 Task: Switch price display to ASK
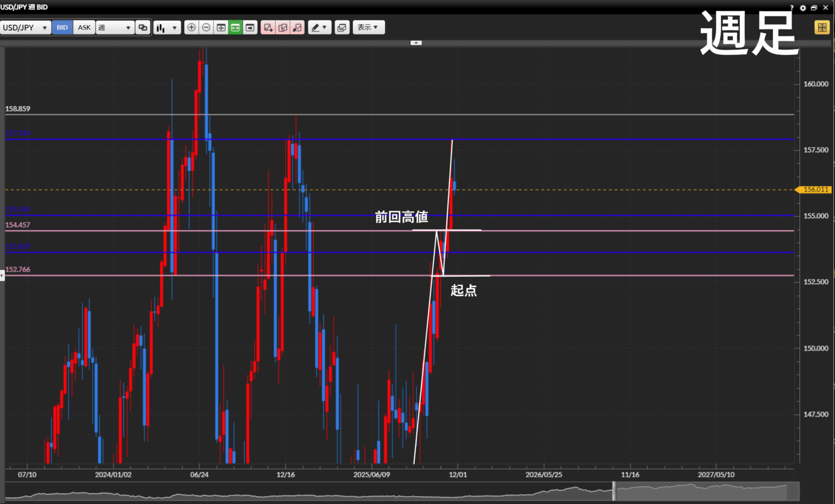(x=84, y=28)
